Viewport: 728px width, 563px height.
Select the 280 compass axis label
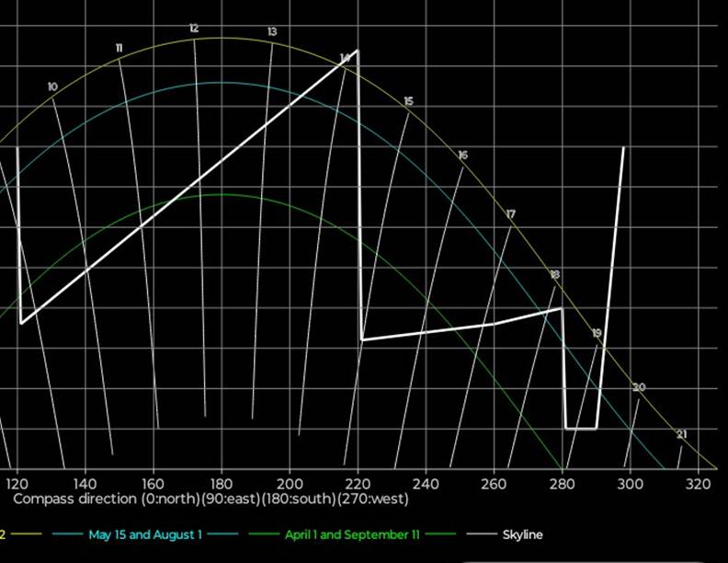click(562, 483)
